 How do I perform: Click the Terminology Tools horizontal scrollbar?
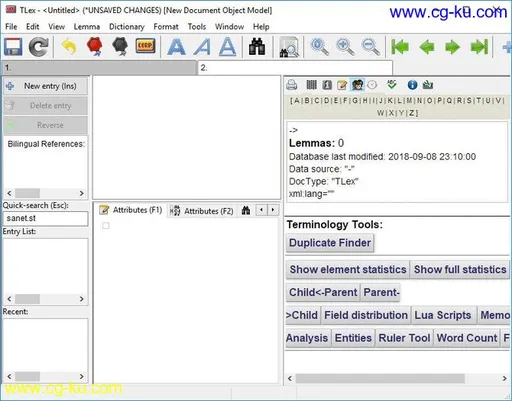(x=380, y=378)
